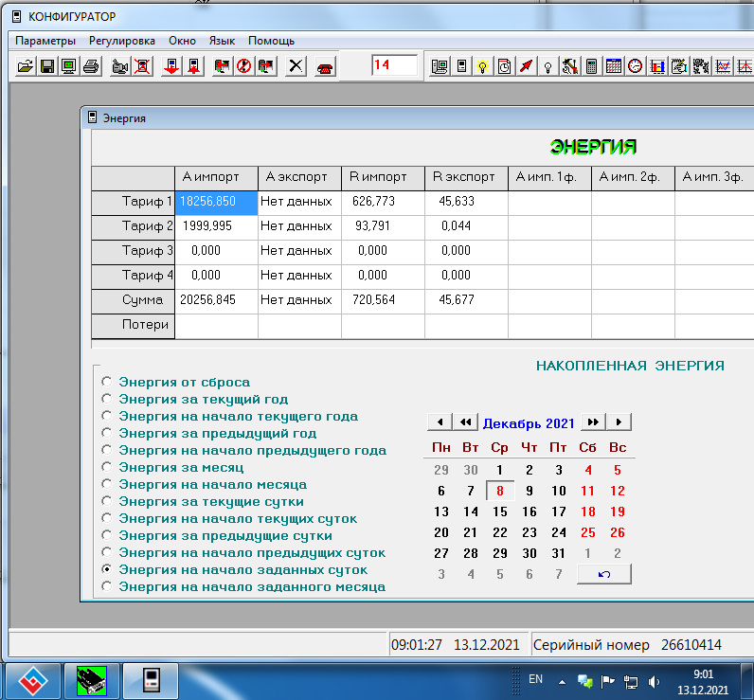Click the address field showing 14
Viewport: 754px width, 700px height.
[x=394, y=65]
